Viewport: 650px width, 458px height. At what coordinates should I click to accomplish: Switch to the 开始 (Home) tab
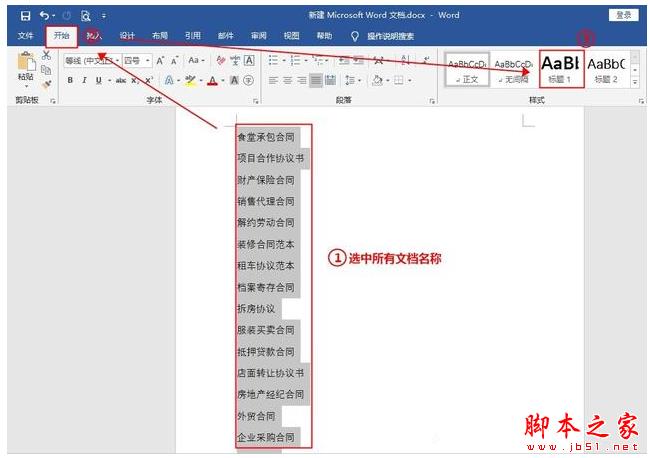[61, 36]
